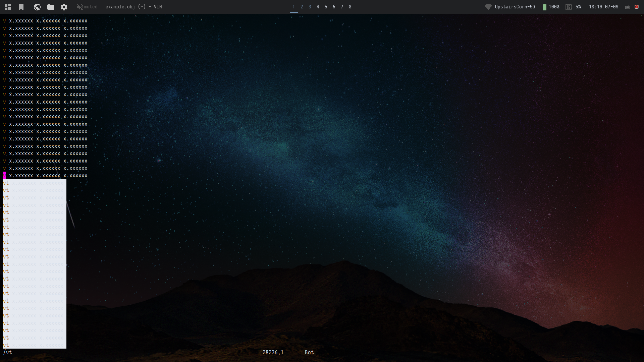The width and height of the screenshot is (644, 362).
Task: Click the CPU usage chip icon
Action: 569,7
